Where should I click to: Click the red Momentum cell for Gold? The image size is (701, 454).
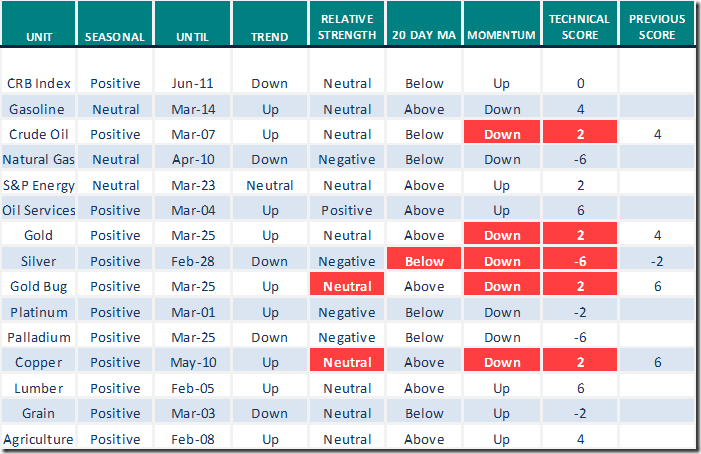point(502,236)
